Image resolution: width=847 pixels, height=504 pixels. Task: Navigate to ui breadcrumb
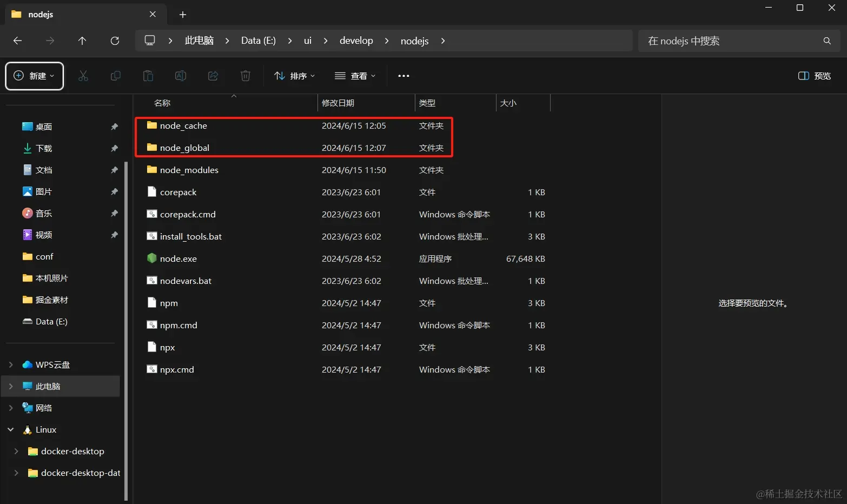308,41
